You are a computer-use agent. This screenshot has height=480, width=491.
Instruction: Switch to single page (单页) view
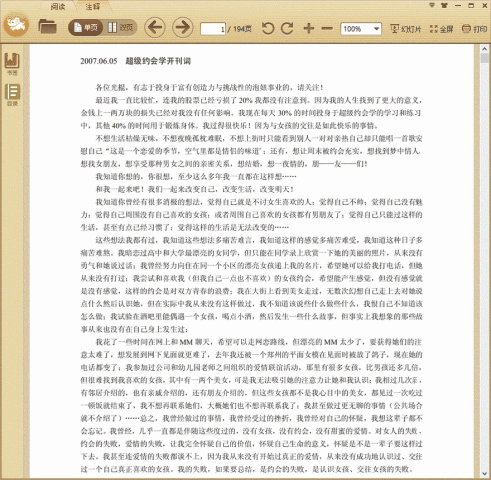pos(86,27)
